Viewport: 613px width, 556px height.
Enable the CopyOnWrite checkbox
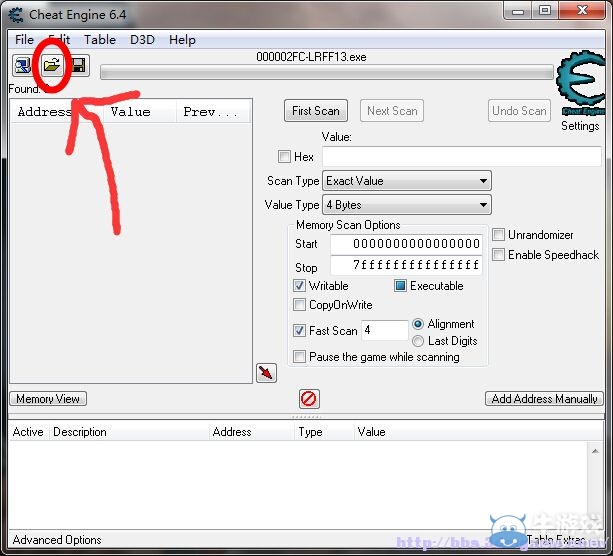299,304
